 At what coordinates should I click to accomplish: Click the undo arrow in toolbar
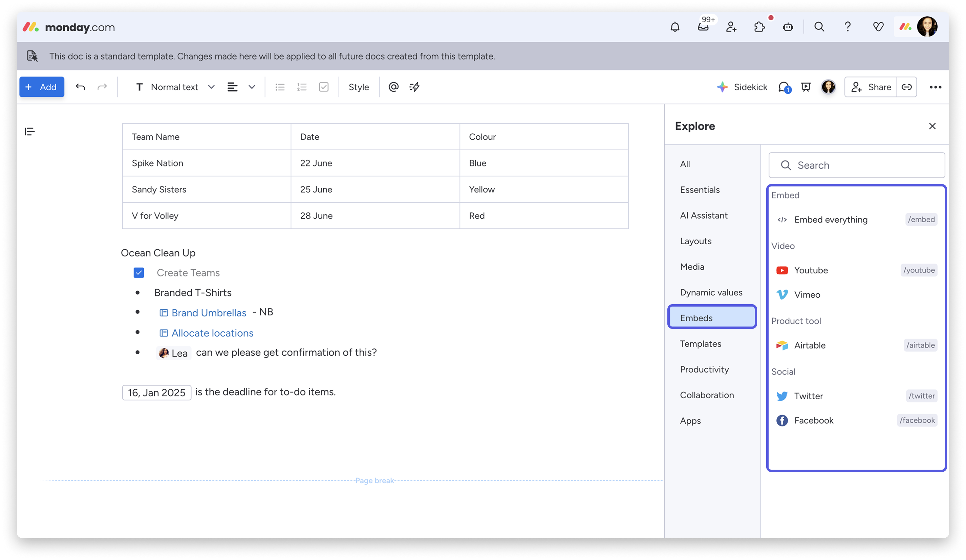tap(80, 87)
